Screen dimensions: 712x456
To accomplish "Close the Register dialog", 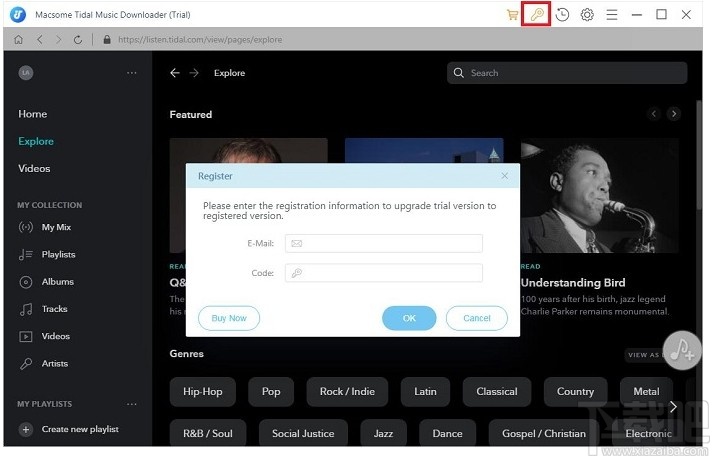I will pyautogui.click(x=504, y=176).
